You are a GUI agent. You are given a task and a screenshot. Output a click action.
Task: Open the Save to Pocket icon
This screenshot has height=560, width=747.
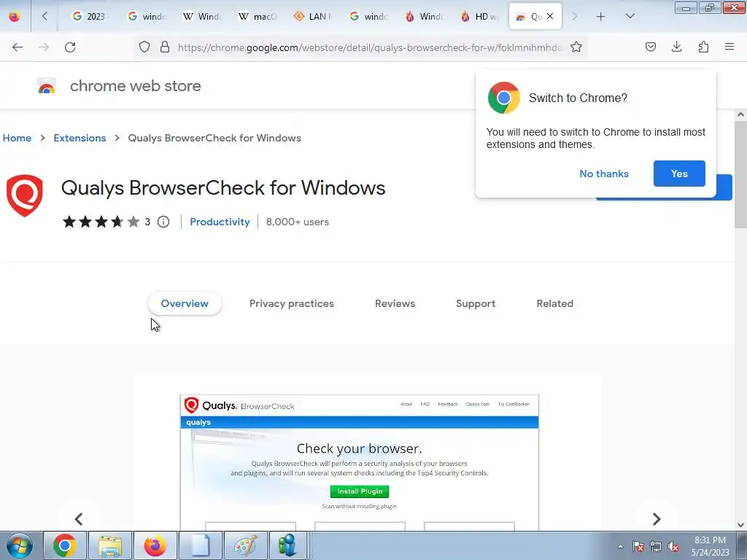click(x=650, y=47)
